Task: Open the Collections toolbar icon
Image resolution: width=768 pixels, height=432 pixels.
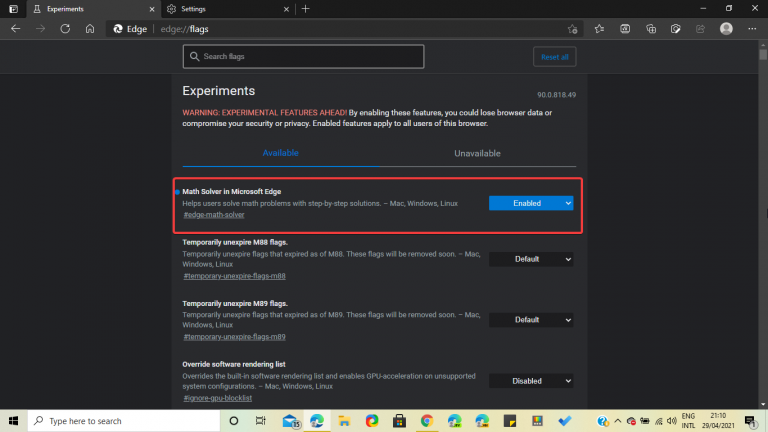Action: (x=651, y=29)
